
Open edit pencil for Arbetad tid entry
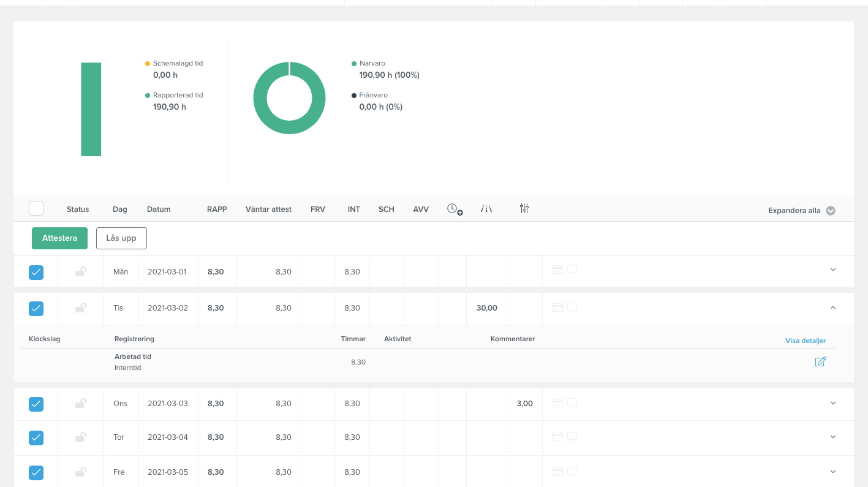(820, 361)
